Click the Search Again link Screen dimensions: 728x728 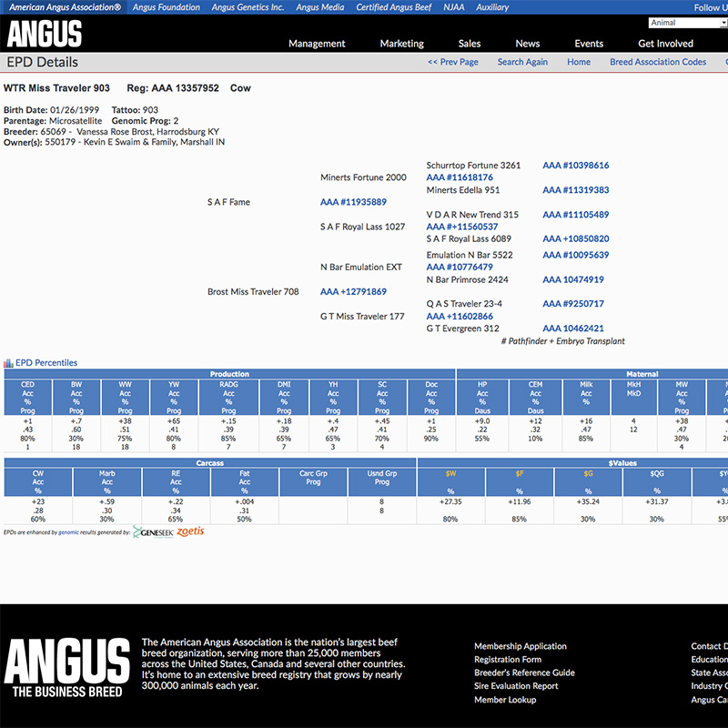pyautogui.click(x=522, y=62)
